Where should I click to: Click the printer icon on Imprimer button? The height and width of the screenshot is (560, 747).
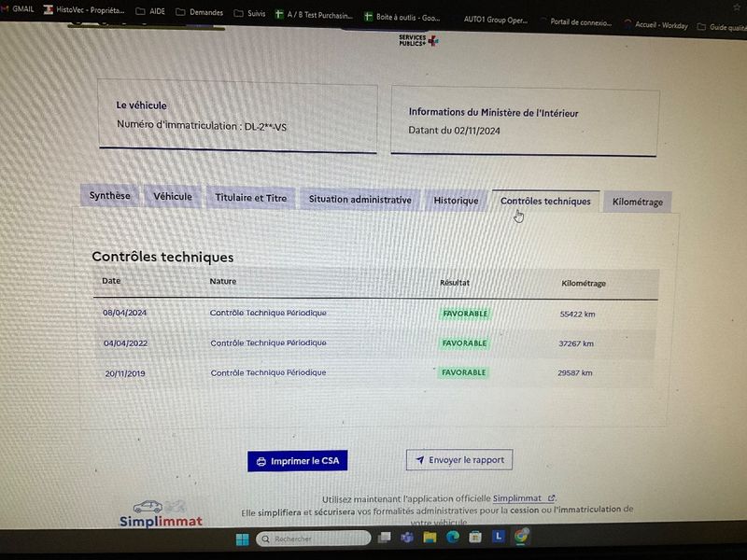261,461
